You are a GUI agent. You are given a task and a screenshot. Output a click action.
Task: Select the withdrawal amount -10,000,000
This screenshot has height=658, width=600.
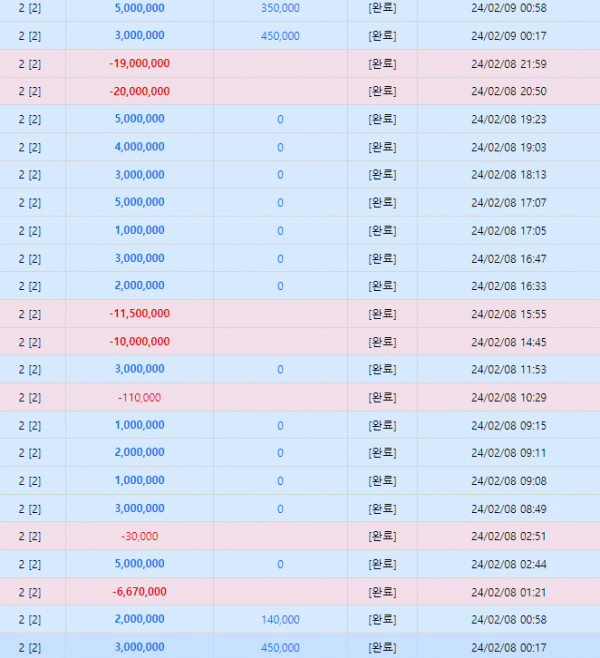(140, 342)
